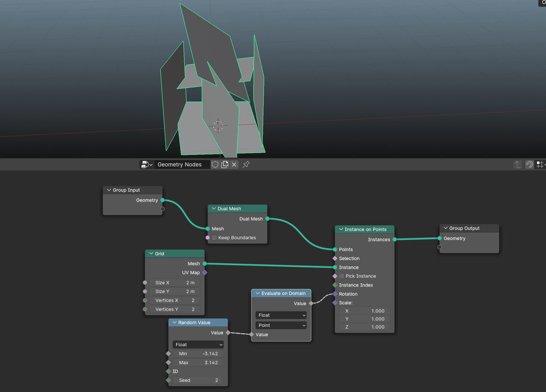Viewport: 546px width, 392px height.
Task: Collapse the Dual Mesh node
Action: [x=214, y=209]
